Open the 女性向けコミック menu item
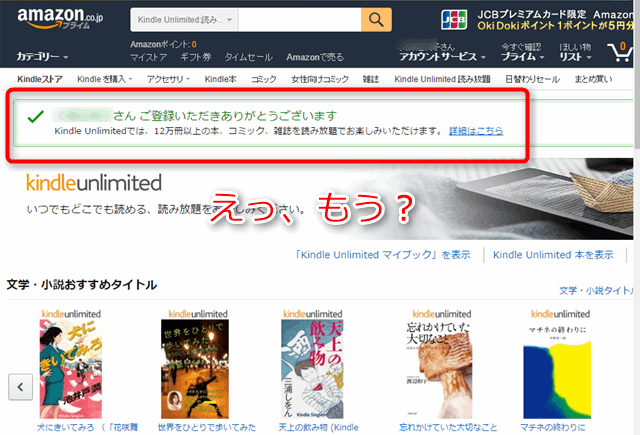Image resolution: width=640 pixels, height=435 pixels. click(x=320, y=79)
